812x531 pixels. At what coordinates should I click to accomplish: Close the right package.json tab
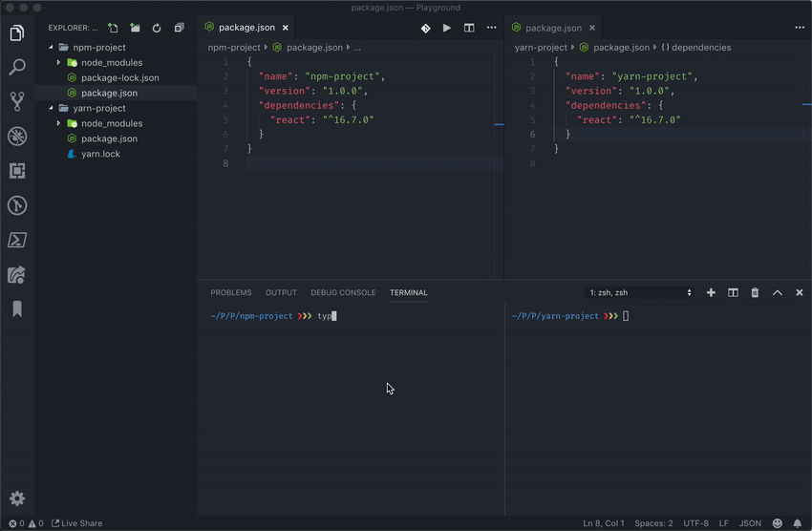(592, 28)
